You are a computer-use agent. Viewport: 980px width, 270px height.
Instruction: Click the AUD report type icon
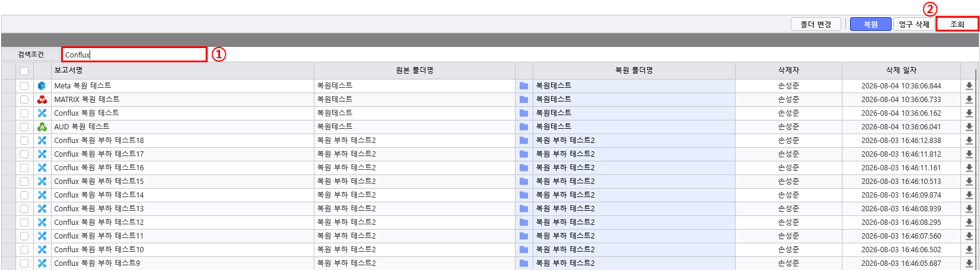tap(42, 127)
